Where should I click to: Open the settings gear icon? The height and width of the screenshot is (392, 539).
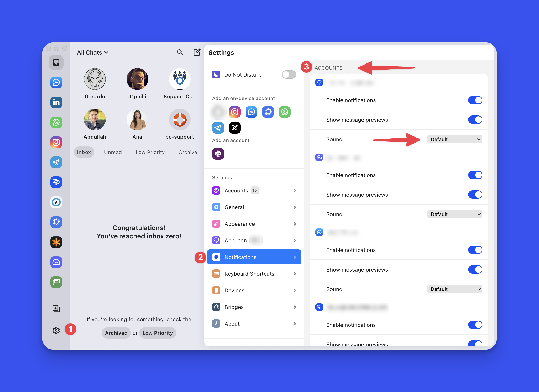pos(56,330)
